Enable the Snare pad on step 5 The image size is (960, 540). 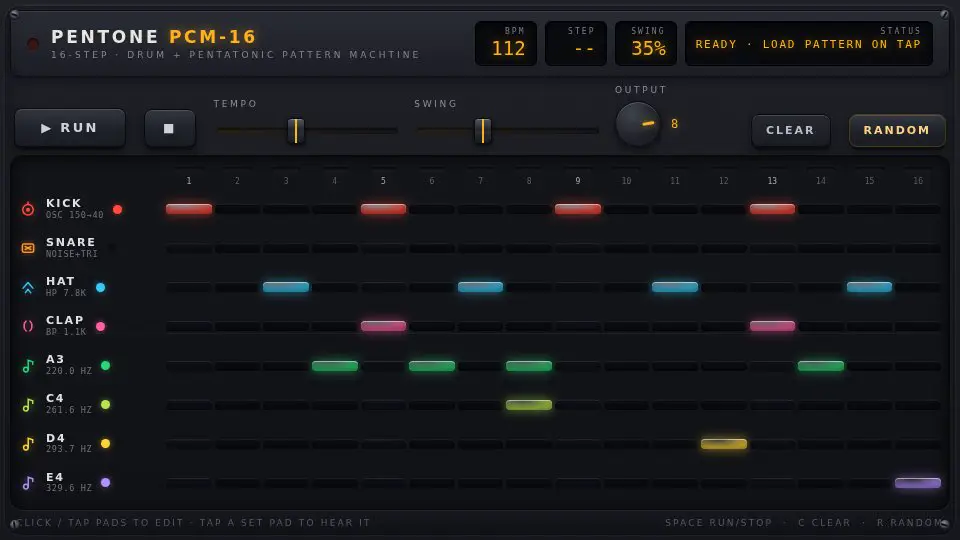click(x=383, y=249)
